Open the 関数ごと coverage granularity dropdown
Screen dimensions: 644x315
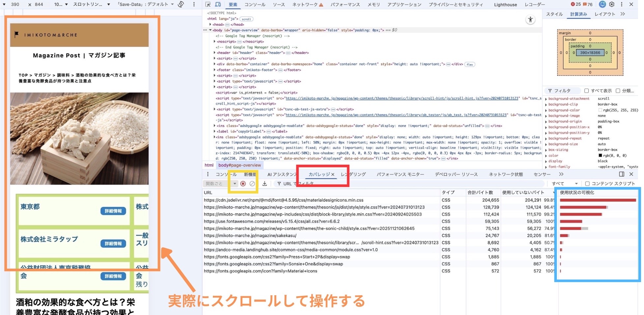click(x=220, y=184)
